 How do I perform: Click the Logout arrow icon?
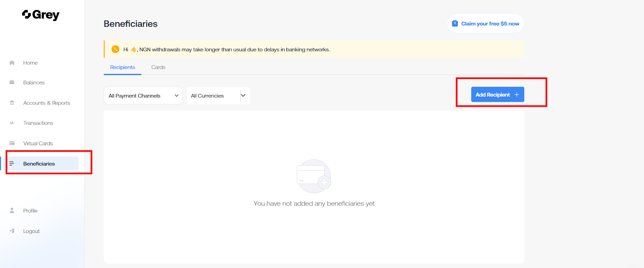click(12, 231)
